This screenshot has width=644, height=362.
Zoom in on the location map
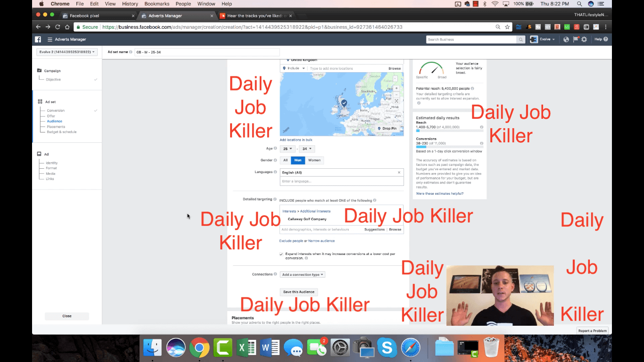pos(396,88)
